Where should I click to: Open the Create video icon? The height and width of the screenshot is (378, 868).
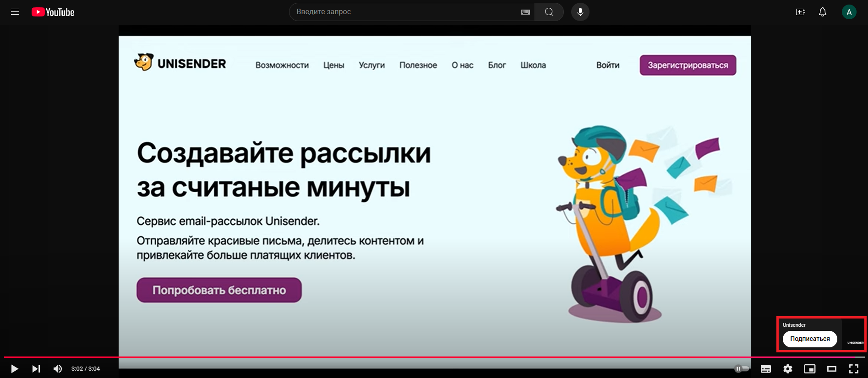801,12
